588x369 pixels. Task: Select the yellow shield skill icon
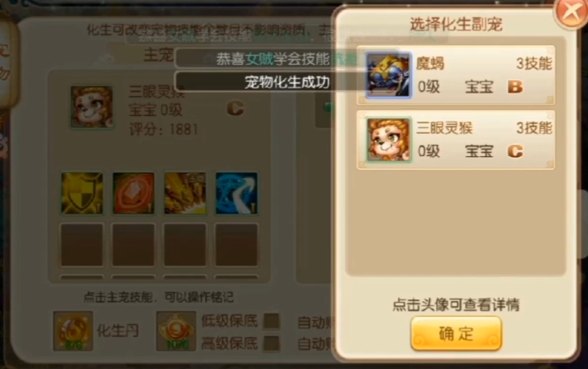point(82,194)
